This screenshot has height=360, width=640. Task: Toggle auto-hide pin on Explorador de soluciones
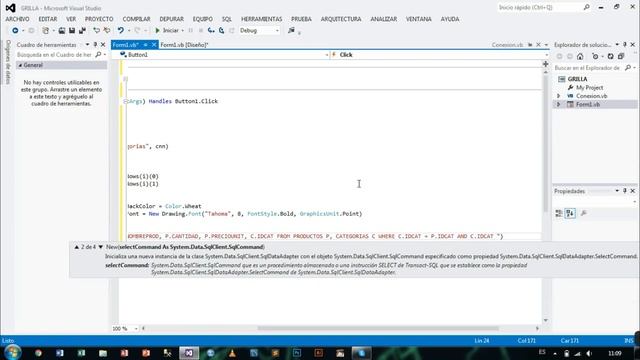[x=625, y=45]
